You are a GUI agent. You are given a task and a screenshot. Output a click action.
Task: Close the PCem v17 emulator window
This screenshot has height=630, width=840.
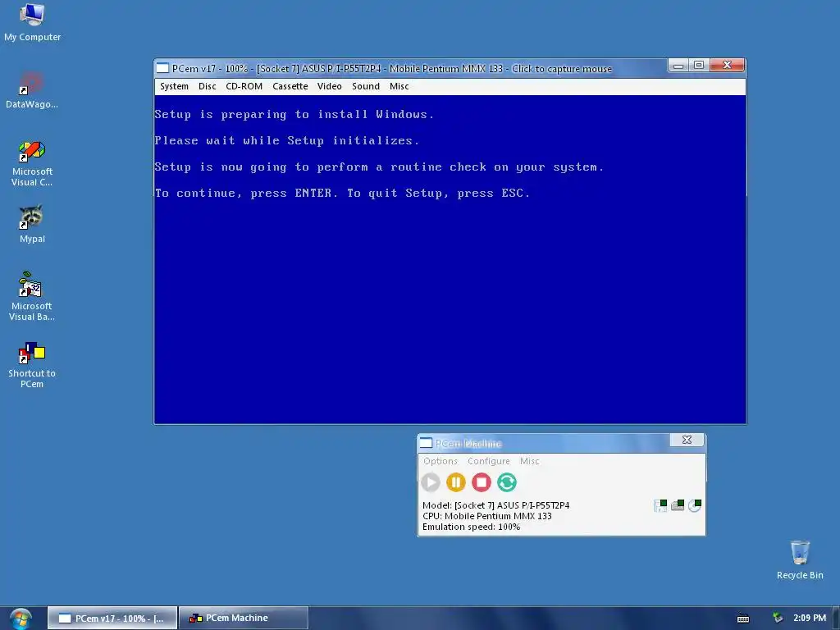pos(727,66)
